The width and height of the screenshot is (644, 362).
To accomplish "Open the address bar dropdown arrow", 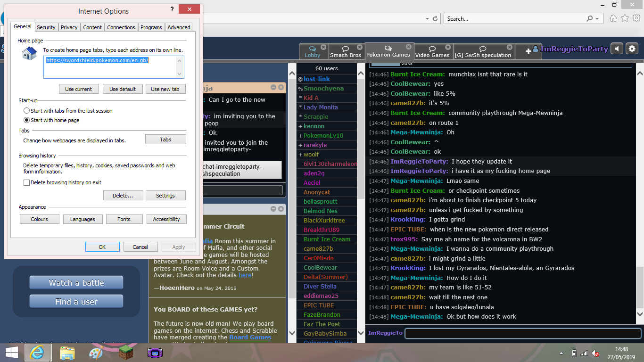I will tap(427, 19).
